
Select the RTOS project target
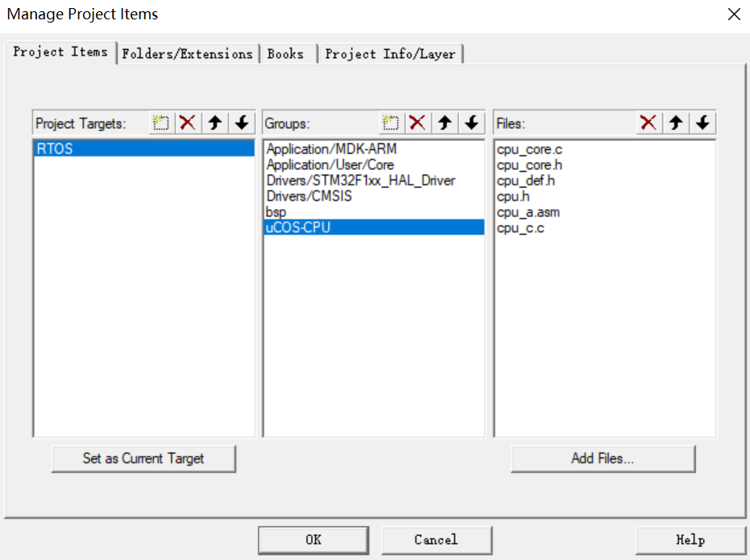pos(144,148)
